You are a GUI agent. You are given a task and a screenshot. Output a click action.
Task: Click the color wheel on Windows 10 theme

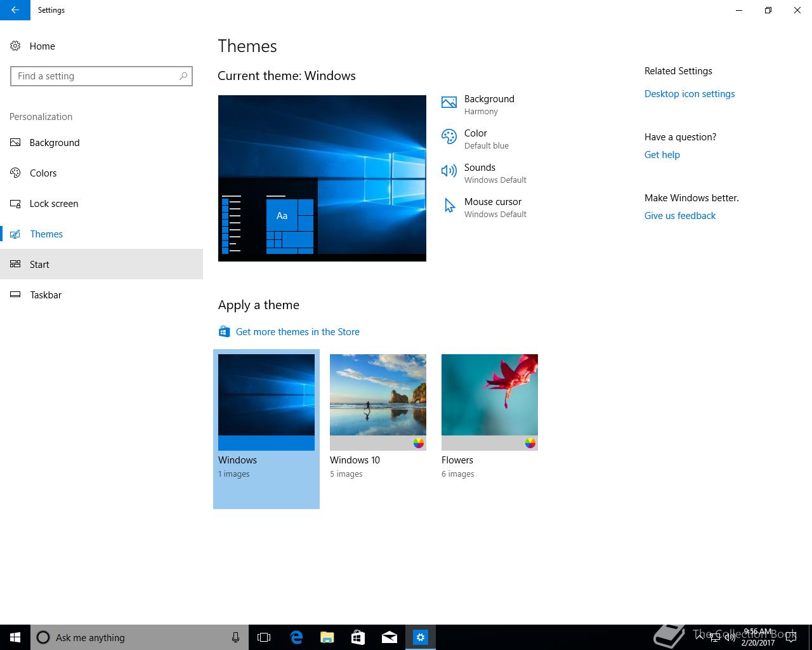coord(419,443)
